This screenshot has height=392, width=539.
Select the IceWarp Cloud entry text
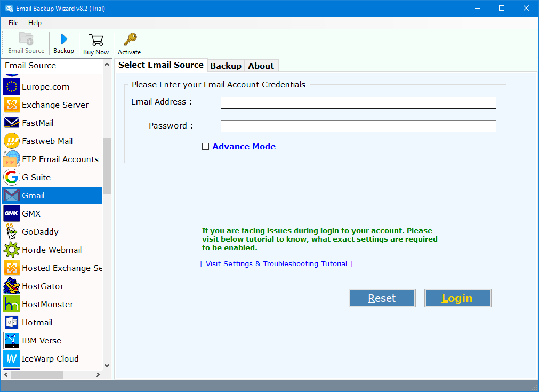50,359
